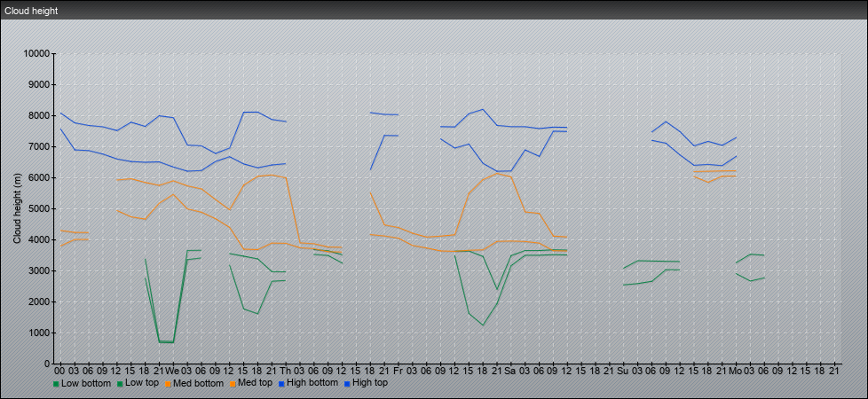The image size is (868, 399).
Task: Click the blue swatch beside High bottom
Action: (x=280, y=384)
